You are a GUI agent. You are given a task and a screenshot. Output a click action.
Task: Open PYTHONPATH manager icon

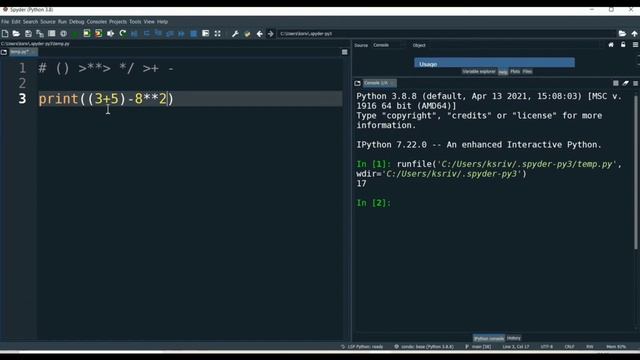(247, 34)
